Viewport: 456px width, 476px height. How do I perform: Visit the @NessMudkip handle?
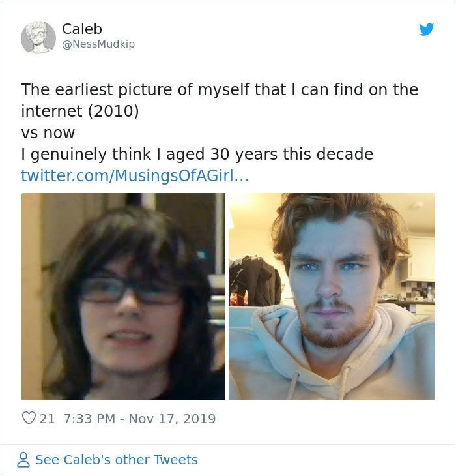click(x=98, y=44)
